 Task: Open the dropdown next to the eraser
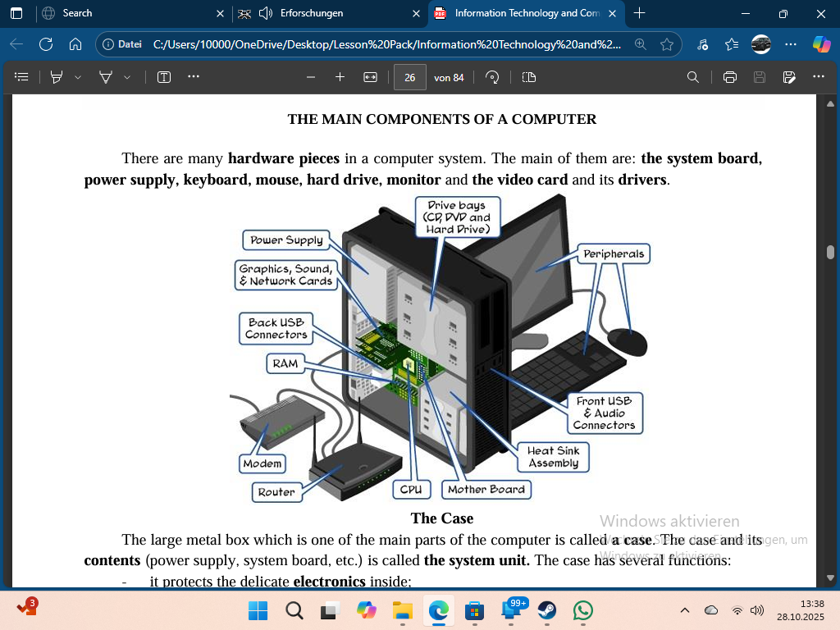coord(127,77)
